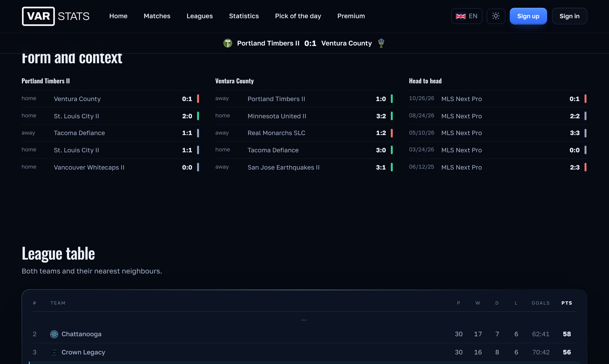Open head to head match on 05/10/26
The width and height of the screenshot is (609, 364).
click(498, 133)
